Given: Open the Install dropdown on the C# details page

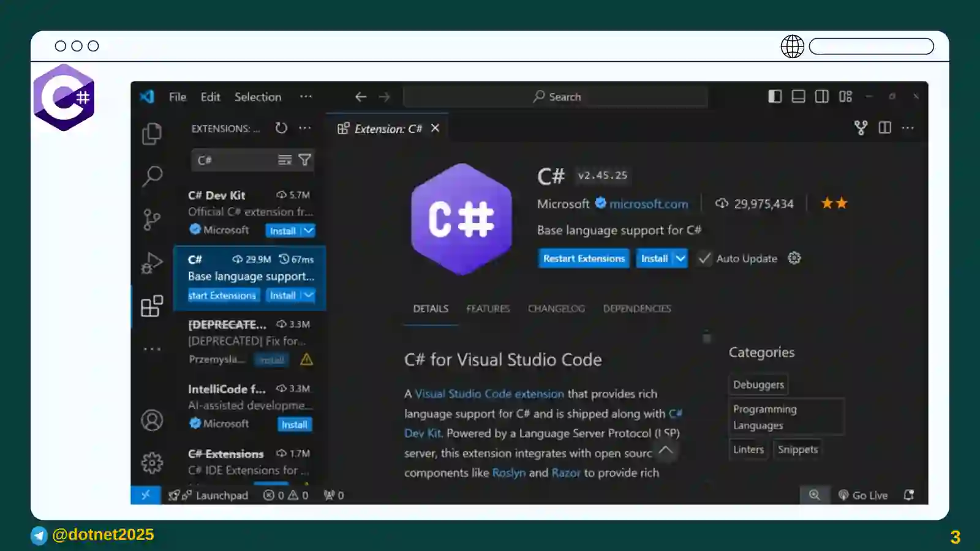Looking at the screenshot, I should pyautogui.click(x=680, y=258).
